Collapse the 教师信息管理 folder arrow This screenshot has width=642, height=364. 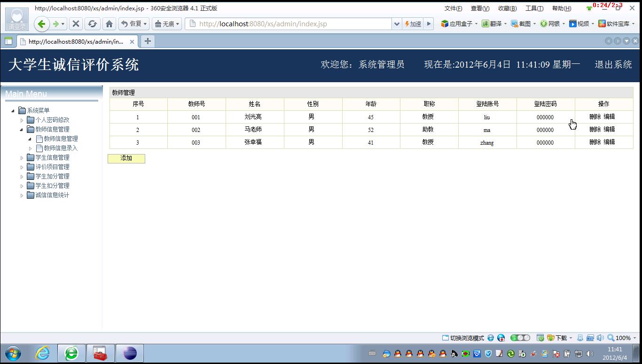point(22,130)
